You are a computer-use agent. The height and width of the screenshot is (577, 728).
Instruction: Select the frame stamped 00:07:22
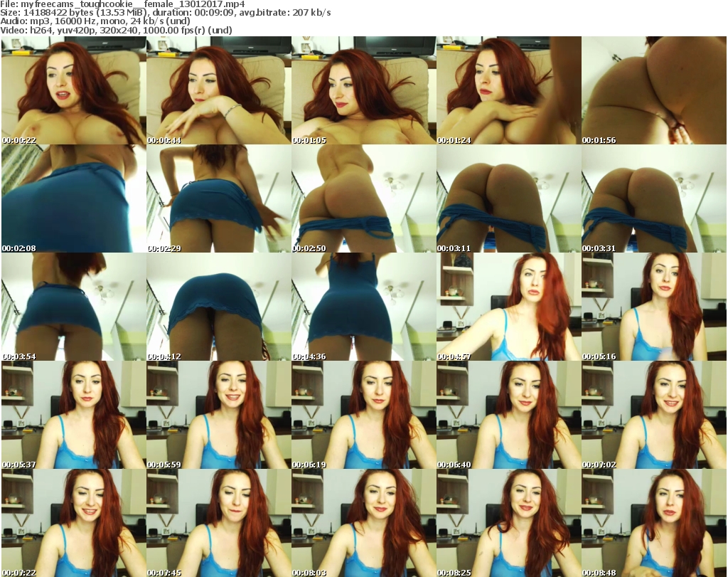click(x=73, y=523)
